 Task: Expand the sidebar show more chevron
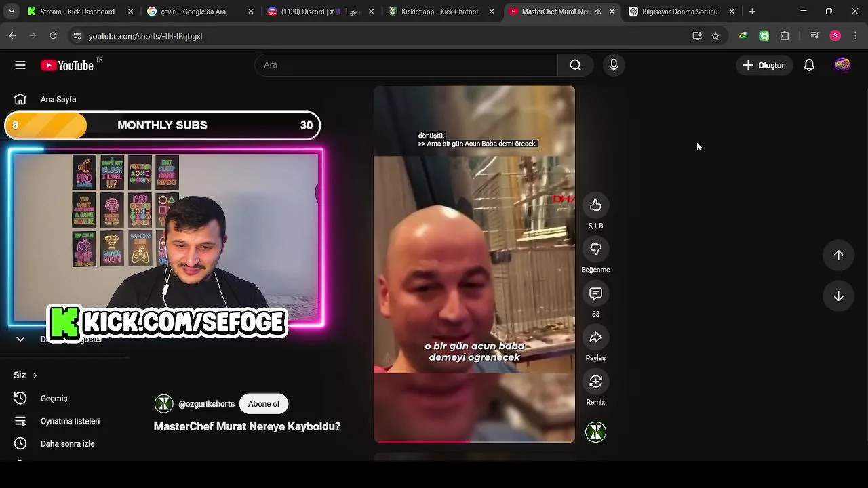point(20,339)
